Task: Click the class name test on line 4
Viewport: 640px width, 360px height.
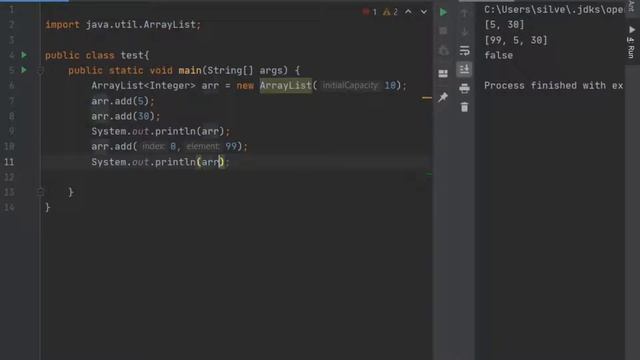Action: (132, 55)
